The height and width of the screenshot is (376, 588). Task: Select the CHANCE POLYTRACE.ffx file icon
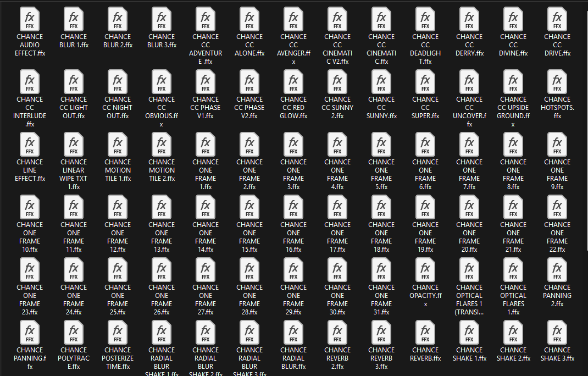click(x=74, y=332)
